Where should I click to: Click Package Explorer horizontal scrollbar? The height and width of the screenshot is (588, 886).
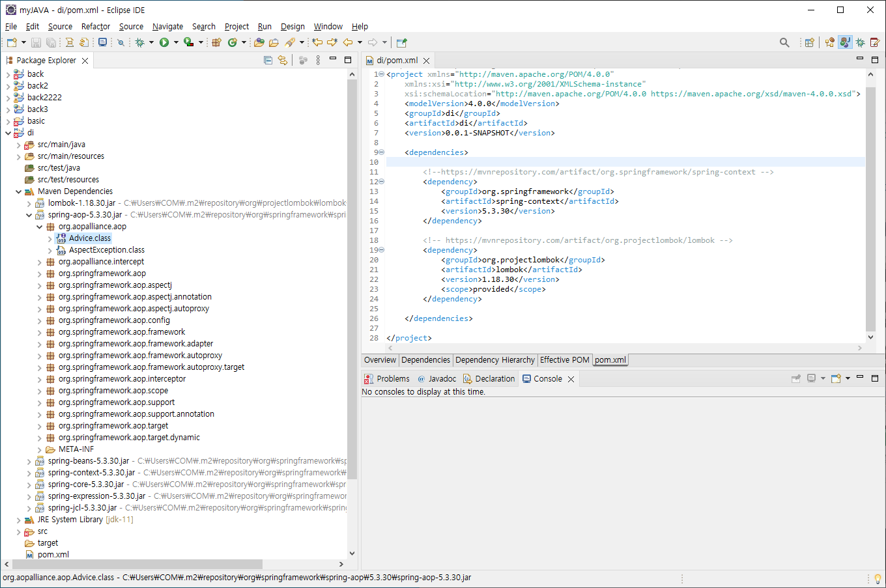tap(137, 564)
